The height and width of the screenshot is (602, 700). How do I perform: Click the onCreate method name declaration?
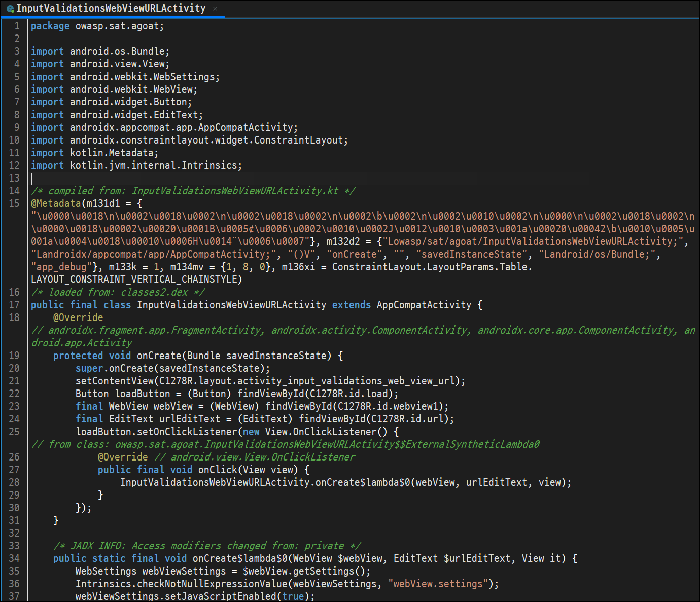pyautogui.click(x=159, y=356)
